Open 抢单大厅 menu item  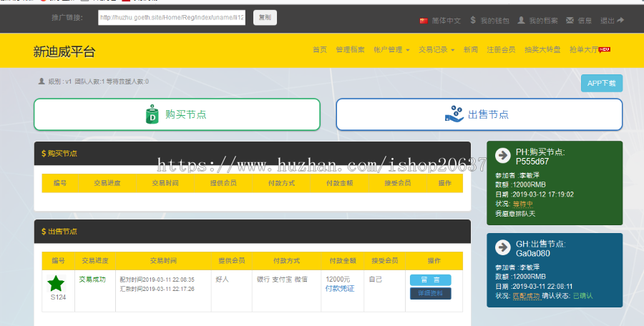pos(584,49)
